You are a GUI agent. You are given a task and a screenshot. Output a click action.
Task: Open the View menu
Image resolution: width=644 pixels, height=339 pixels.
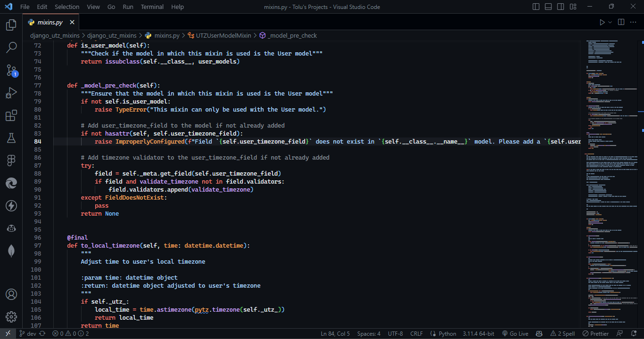[x=93, y=7]
